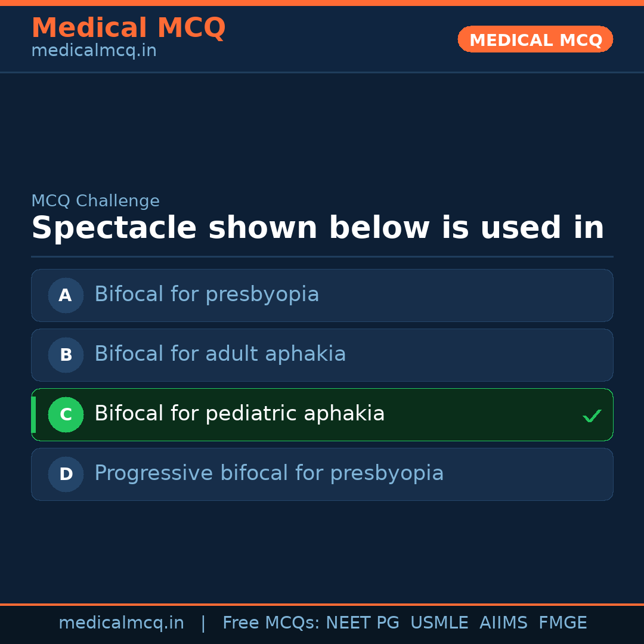Click "Free MCQs:" text in footer
The image size is (644, 644).
pos(271,623)
